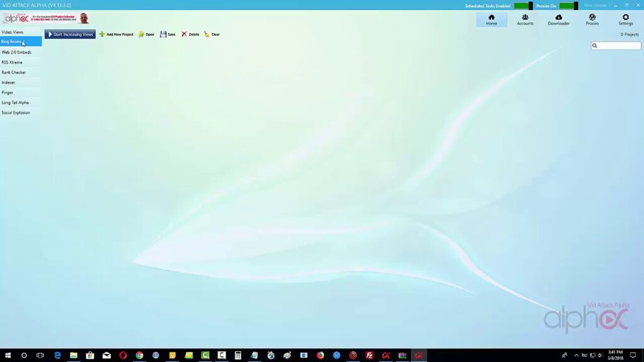The height and width of the screenshot is (362, 644).
Task: Open File Explorer from the taskbar
Action: tap(74, 356)
